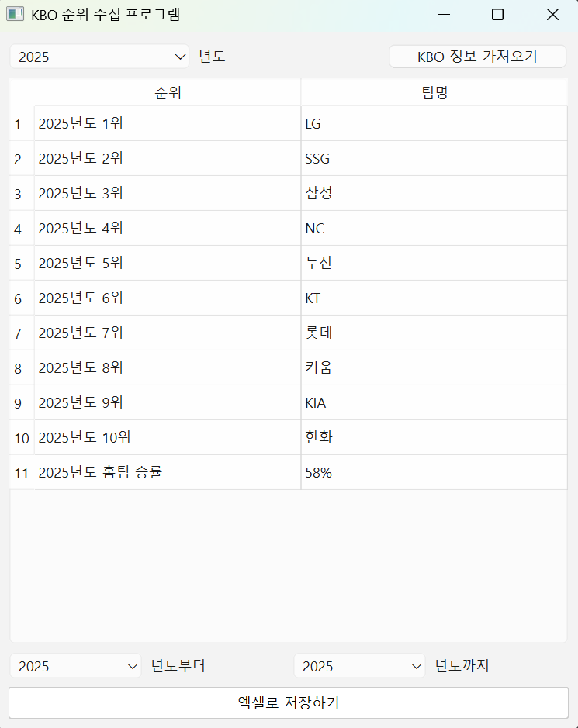Select the 삼성 team cell
Image resolution: width=578 pixels, height=728 pixels.
pos(434,194)
